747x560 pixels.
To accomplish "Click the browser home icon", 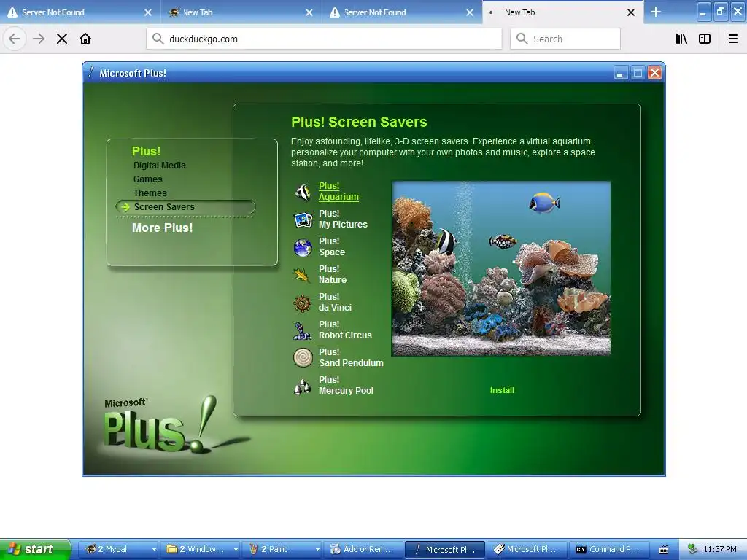I will point(85,39).
